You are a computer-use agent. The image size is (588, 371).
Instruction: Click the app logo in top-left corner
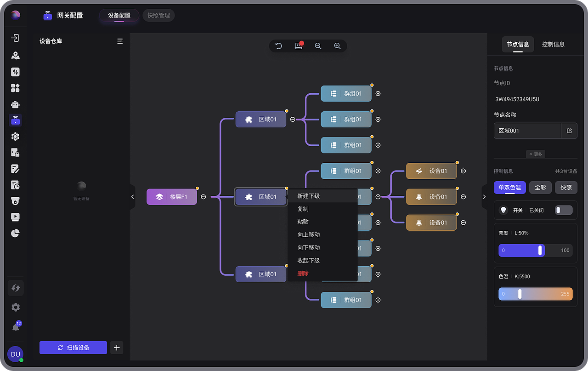tap(16, 15)
